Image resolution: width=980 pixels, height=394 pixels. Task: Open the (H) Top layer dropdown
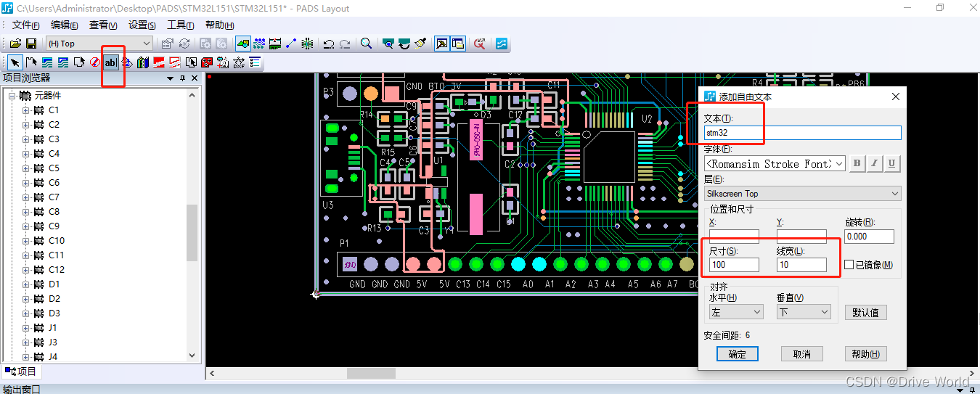point(99,44)
